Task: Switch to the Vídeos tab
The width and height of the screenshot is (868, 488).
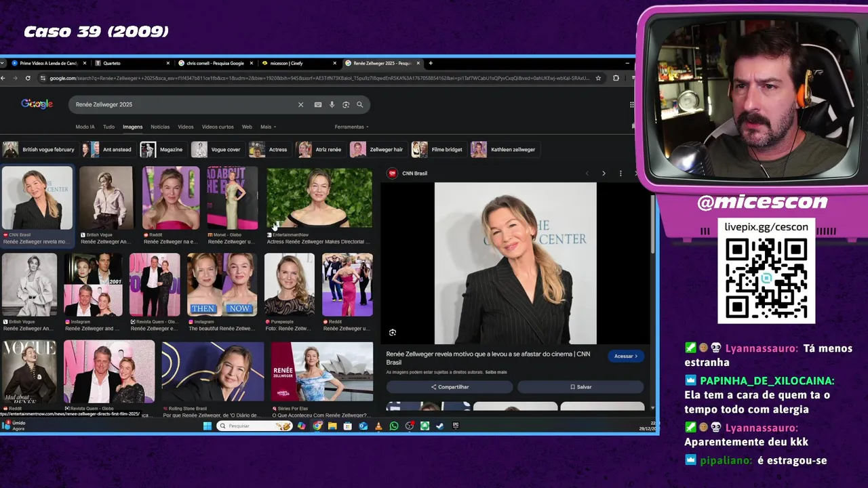Action: coord(186,127)
